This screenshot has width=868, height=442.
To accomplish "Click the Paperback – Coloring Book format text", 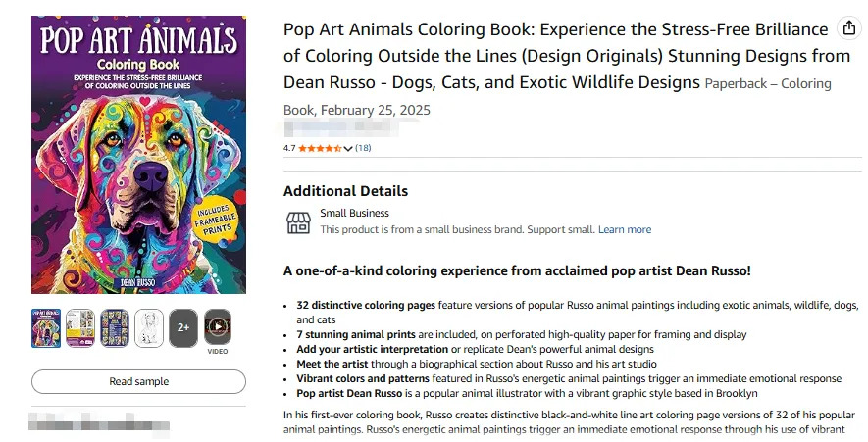I will [767, 84].
